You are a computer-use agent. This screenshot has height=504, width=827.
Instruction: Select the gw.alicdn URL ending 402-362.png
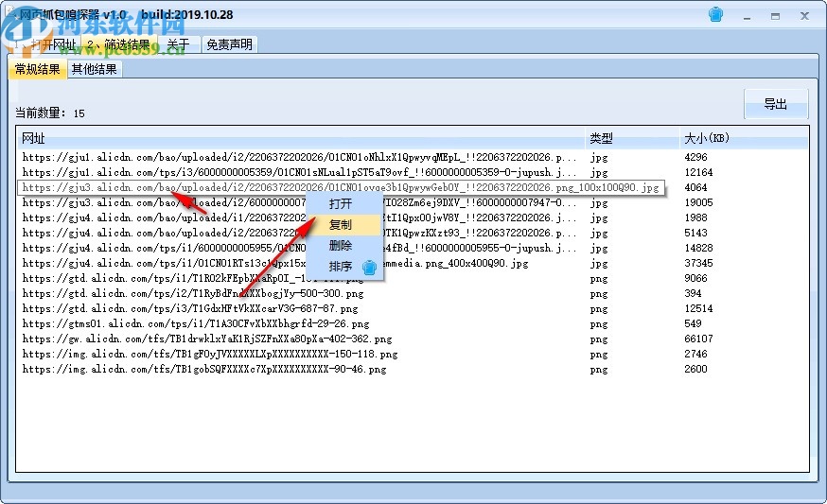[x=206, y=339]
